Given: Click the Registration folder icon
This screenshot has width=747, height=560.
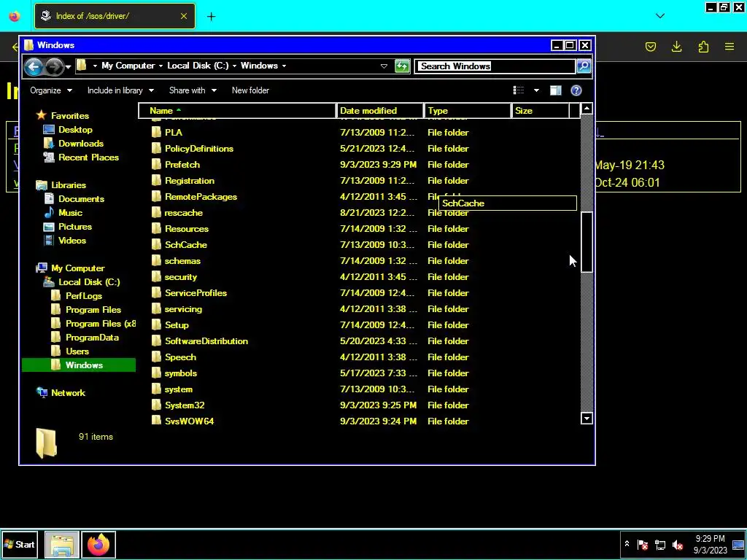Looking at the screenshot, I should pyautogui.click(x=156, y=181).
